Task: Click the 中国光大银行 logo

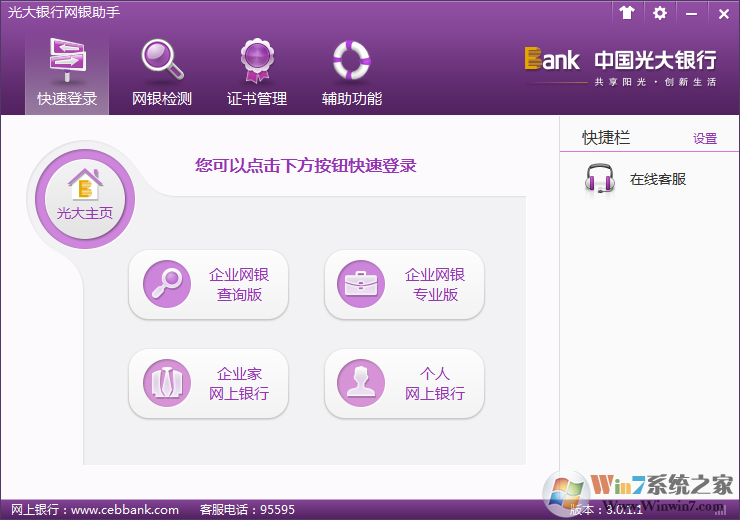Action: pyautogui.click(x=620, y=65)
